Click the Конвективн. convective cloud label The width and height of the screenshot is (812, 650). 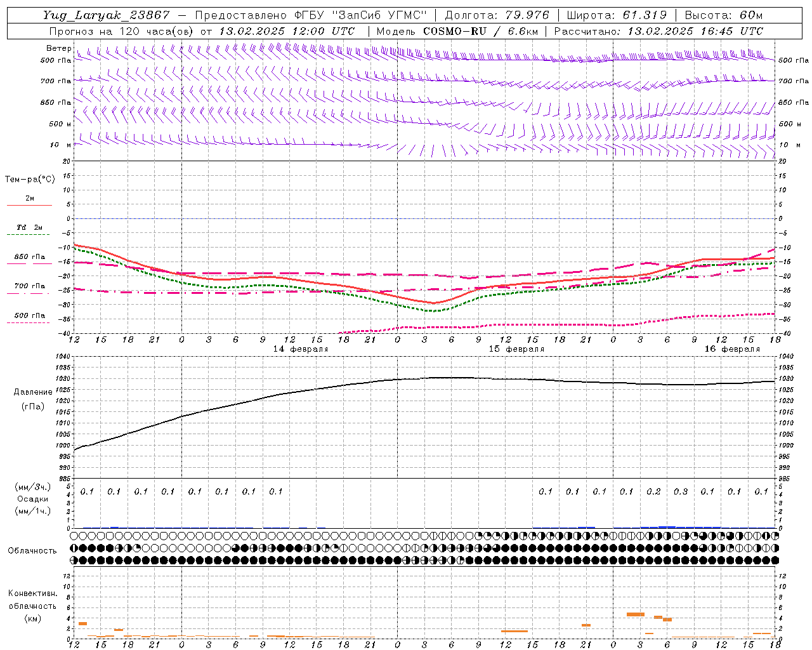[33, 594]
